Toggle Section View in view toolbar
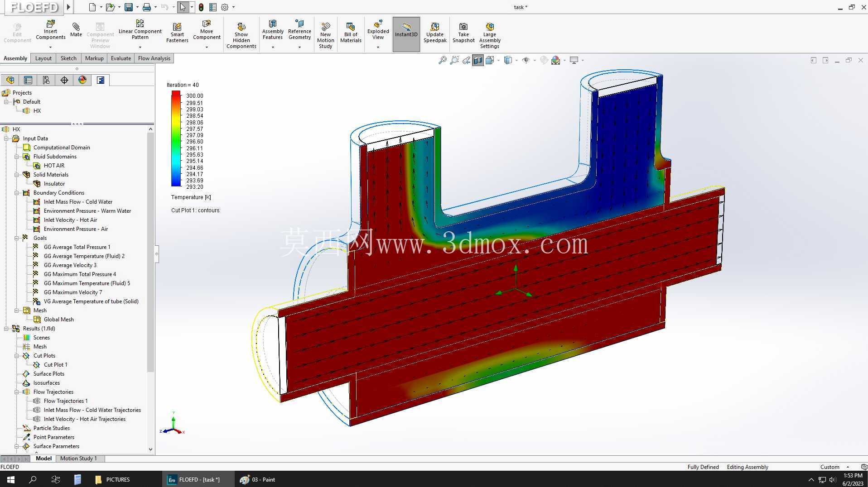Image resolution: width=868 pixels, height=487 pixels. tap(478, 60)
